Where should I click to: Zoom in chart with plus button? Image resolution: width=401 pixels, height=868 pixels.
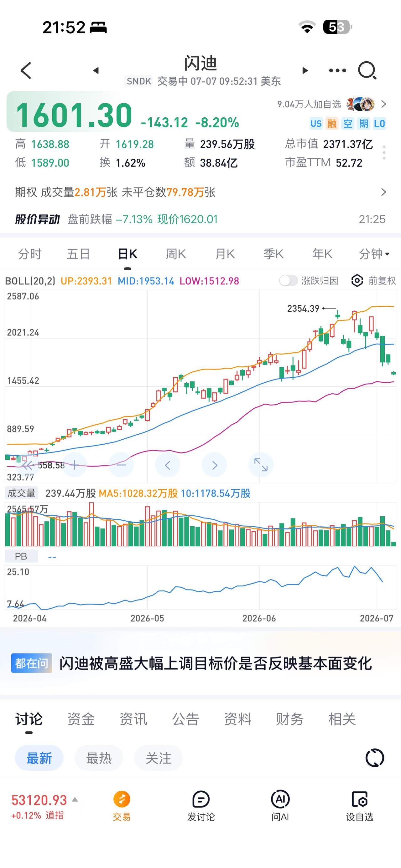[75, 465]
